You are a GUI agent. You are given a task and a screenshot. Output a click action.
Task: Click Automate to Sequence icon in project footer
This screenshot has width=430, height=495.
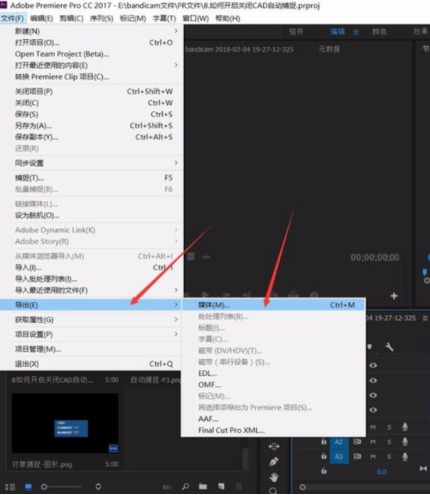click(x=167, y=487)
